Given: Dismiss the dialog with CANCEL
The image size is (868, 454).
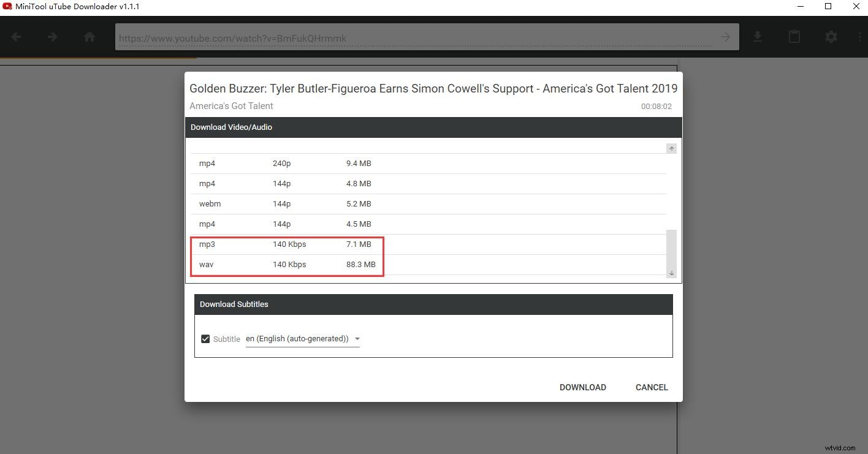Looking at the screenshot, I should point(651,387).
